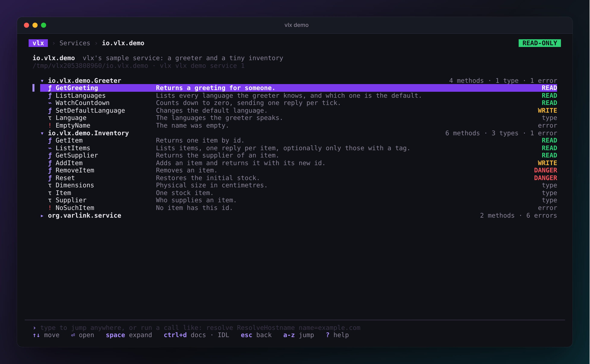Go to Services in the breadcrumb
The image size is (590, 364).
point(75,43)
